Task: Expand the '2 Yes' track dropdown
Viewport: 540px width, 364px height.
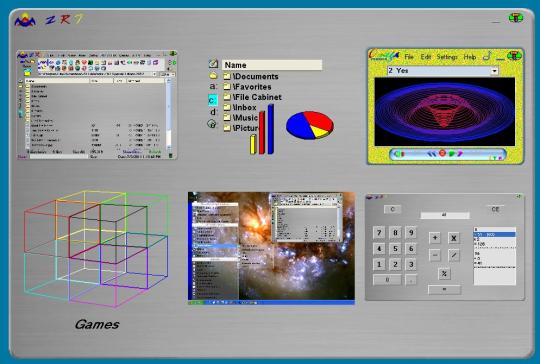Action: [495, 71]
